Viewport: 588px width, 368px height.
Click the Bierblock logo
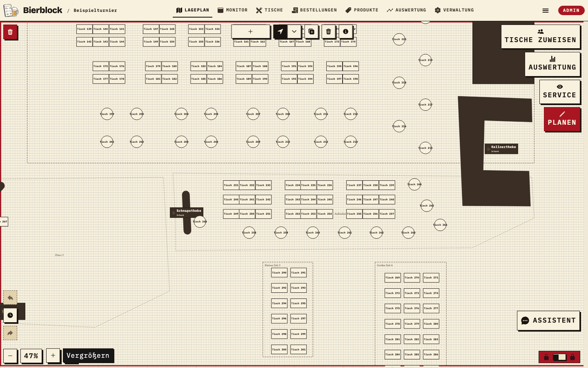tap(33, 10)
